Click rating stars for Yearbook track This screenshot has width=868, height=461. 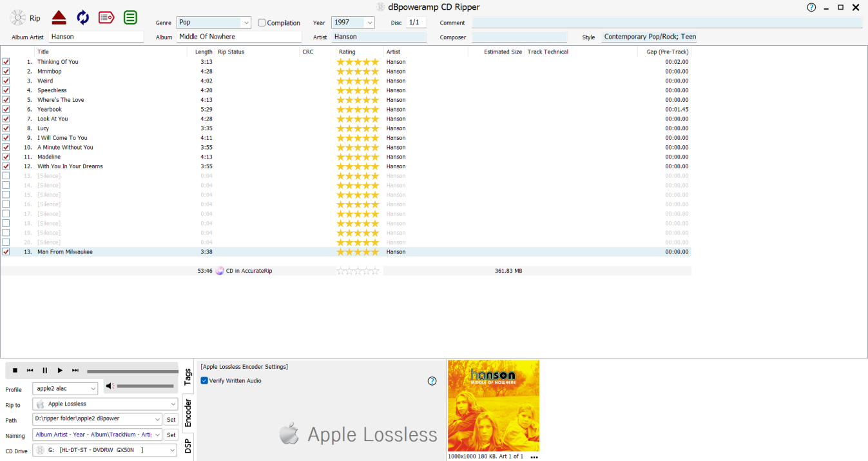(x=358, y=110)
